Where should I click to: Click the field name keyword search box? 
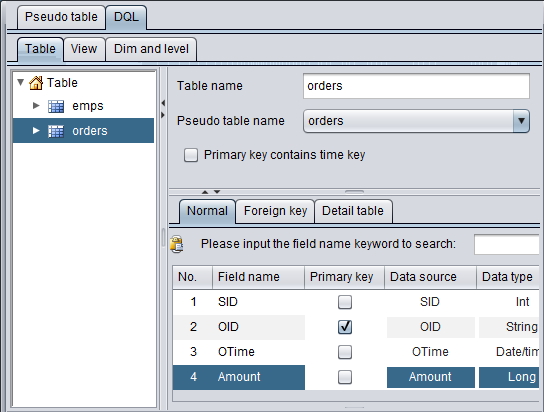tap(507, 244)
